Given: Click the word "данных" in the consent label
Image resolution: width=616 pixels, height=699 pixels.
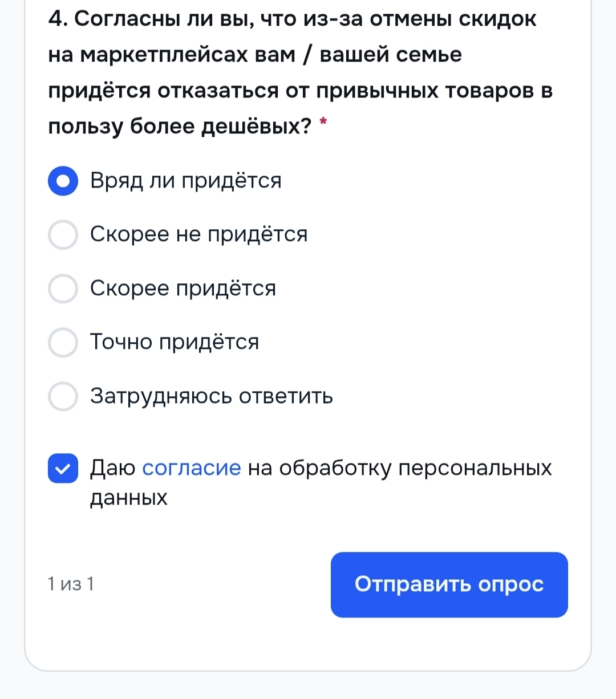Looking at the screenshot, I should [129, 498].
